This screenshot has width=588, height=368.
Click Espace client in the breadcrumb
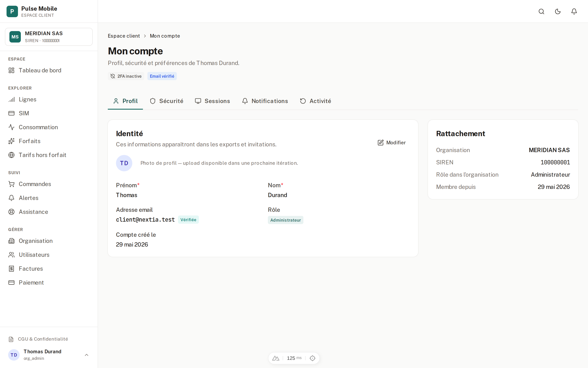point(124,36)
